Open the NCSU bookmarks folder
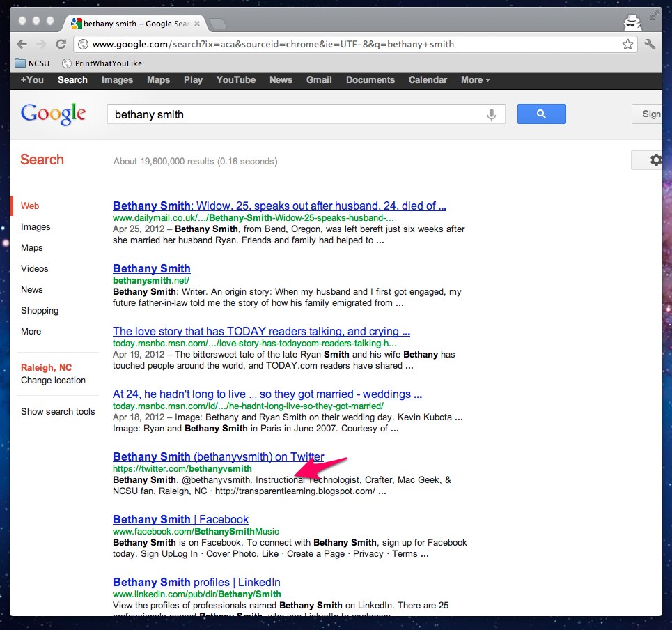The height and width of the screenshot is (630, 672). click(x=32, y=63)
